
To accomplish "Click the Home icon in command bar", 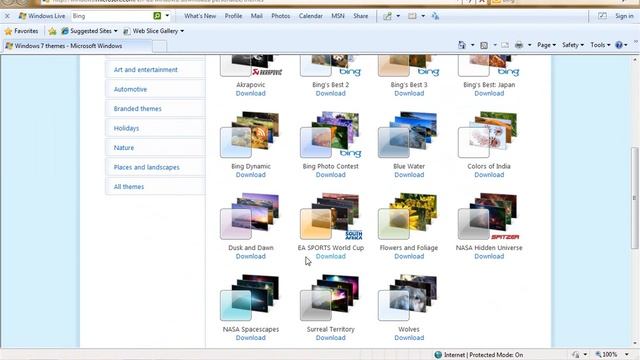I will coord(462,45).
